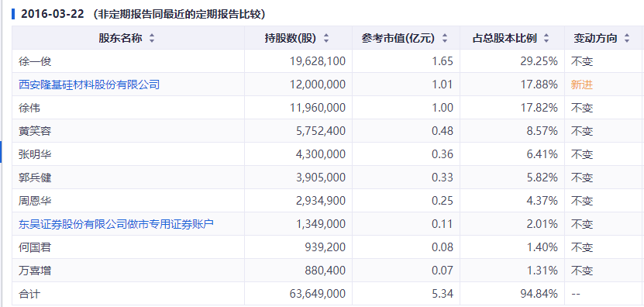Sort by 占总股本比例 column arrows
The image size is (644, 307).
546,39
